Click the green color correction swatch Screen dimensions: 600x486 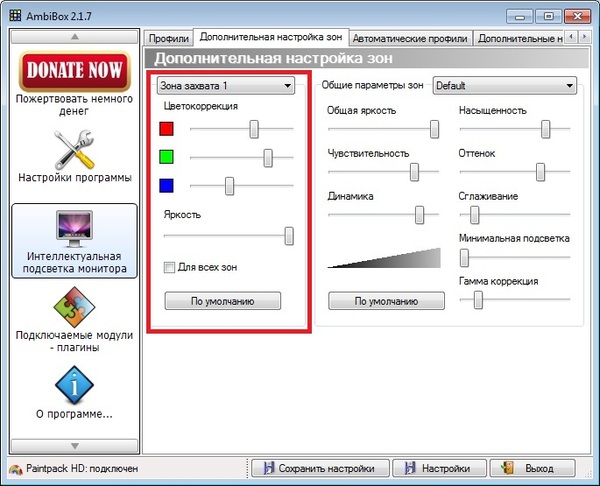166,157
